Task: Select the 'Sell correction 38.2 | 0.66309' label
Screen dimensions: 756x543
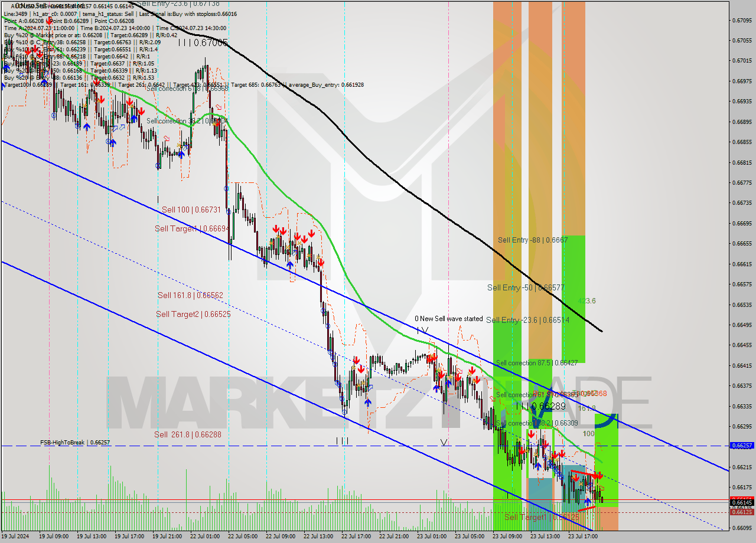Action: pos(537,423)
